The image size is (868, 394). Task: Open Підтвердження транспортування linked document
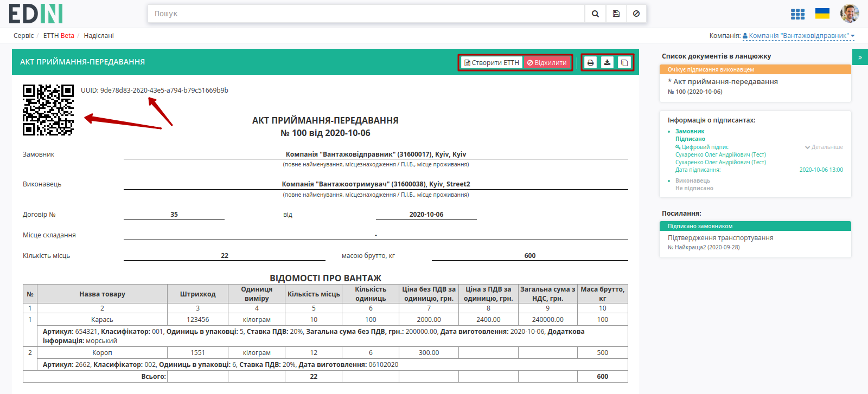point(720,238)
